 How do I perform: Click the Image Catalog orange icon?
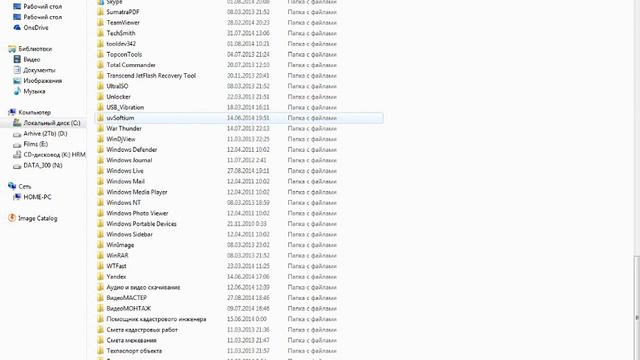click(12, 218)
